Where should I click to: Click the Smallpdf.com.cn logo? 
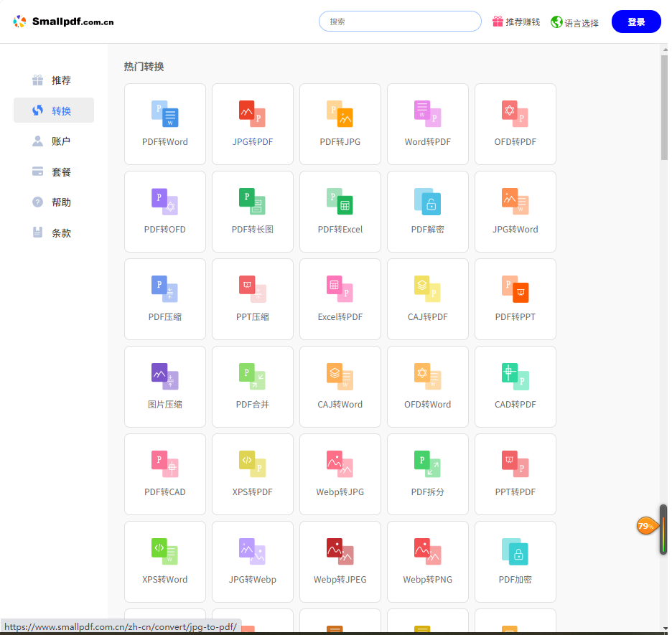pyautogui.click(x=64, y=22)
